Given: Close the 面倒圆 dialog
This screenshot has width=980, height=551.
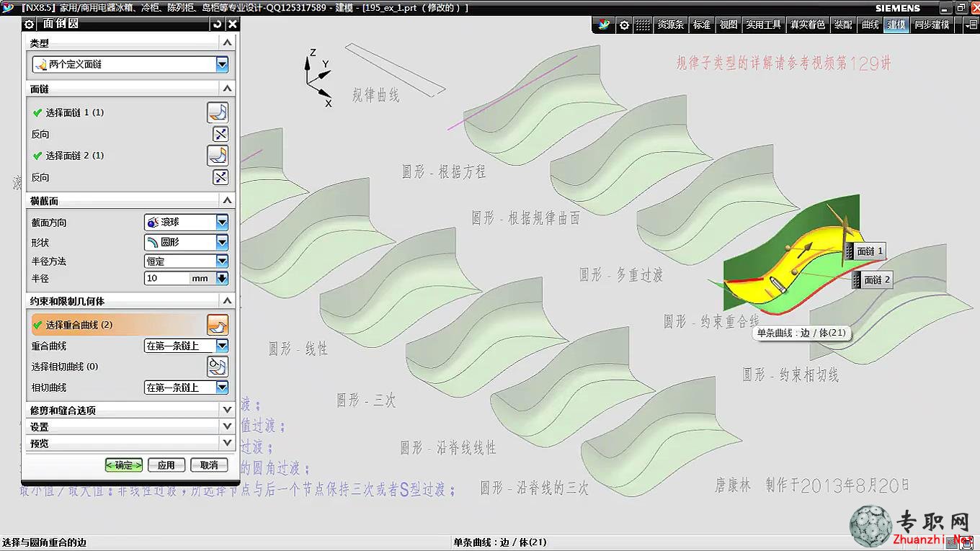Looking at the screenshot, I should (x=232, y=24).
